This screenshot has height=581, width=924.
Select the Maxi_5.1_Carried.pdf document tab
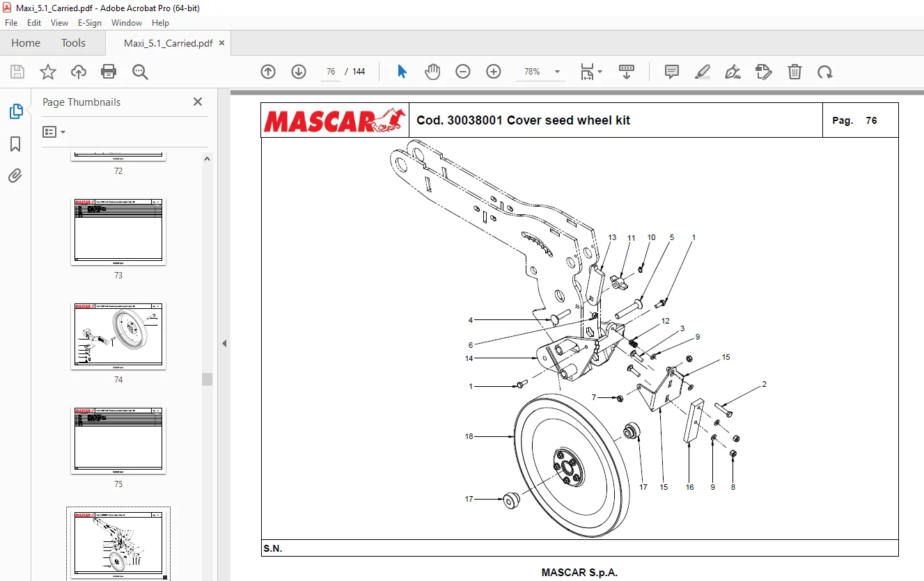click(168, 43)
